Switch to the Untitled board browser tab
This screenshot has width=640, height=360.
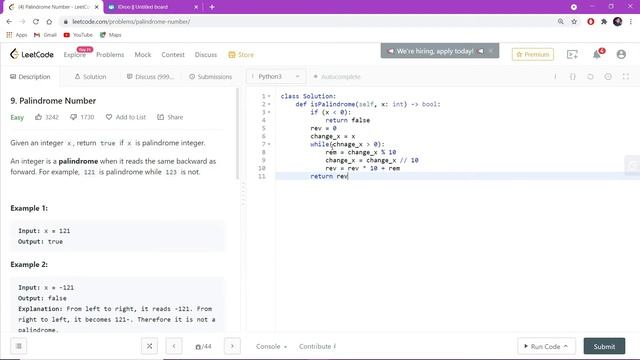click(x=153, y=7)
